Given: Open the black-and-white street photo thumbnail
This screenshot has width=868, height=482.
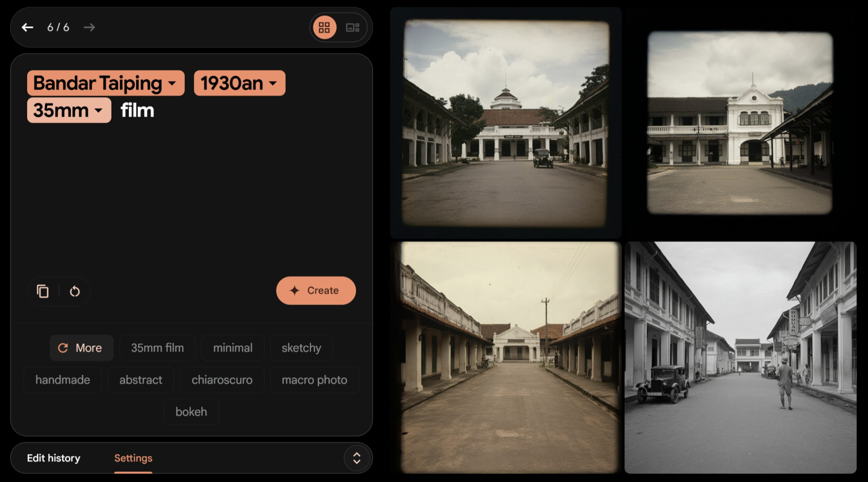Looking at the screenshot, I should 740,357.
